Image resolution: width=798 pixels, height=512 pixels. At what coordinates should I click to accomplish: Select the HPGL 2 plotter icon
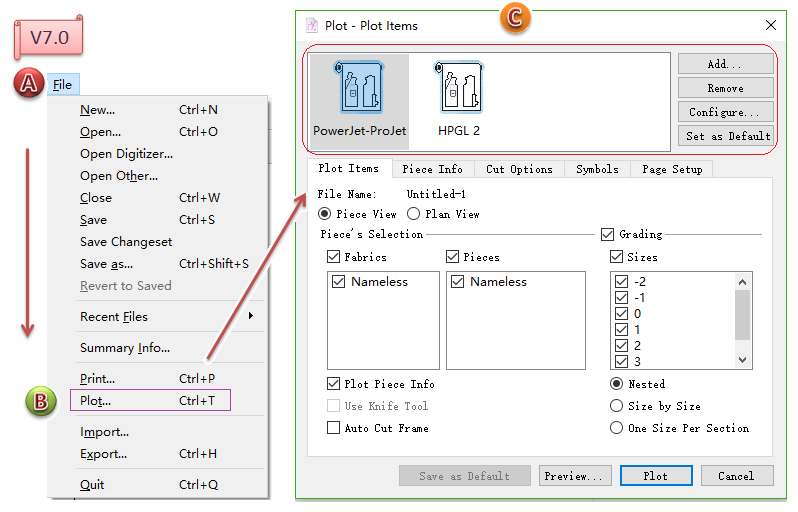[x=459, y=92]
